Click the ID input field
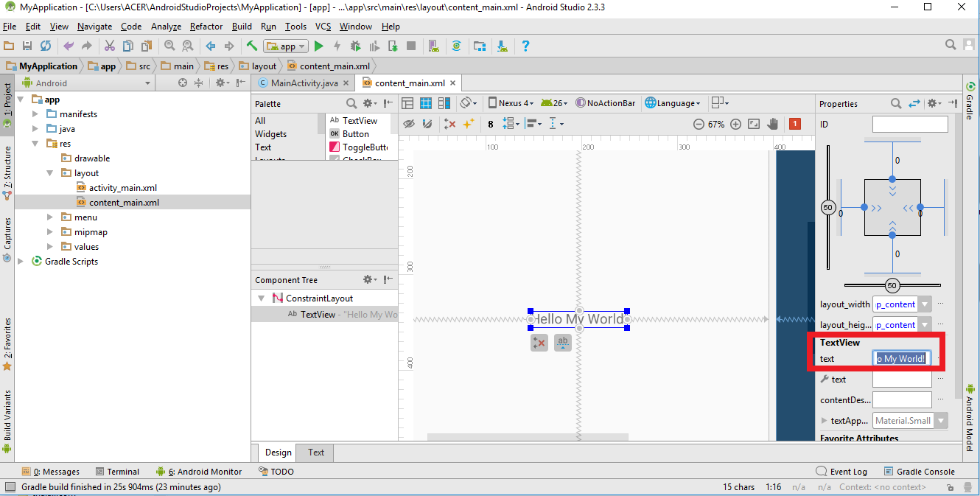This screenshot has height=496, width=980. pyautogui.click(x=910, y=124)
